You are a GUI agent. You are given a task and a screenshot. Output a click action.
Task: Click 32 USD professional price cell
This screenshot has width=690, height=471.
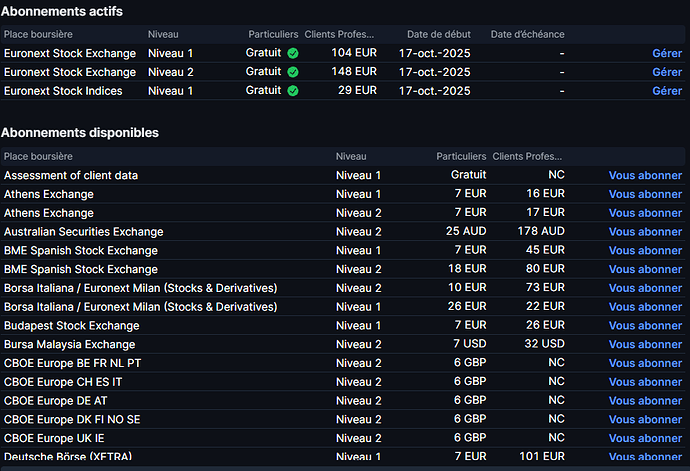(x=544, y=344)
